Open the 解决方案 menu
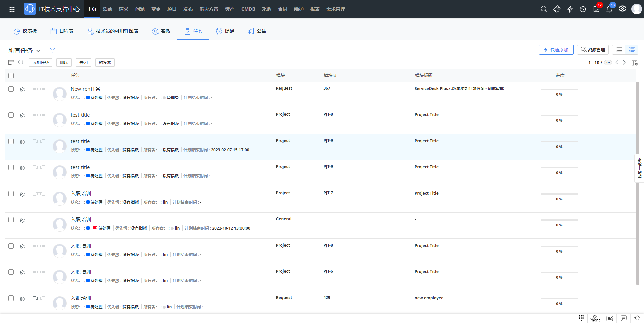The width and height of the screenshot is (644, 323). pyautogui.click(x=209, y=9)
